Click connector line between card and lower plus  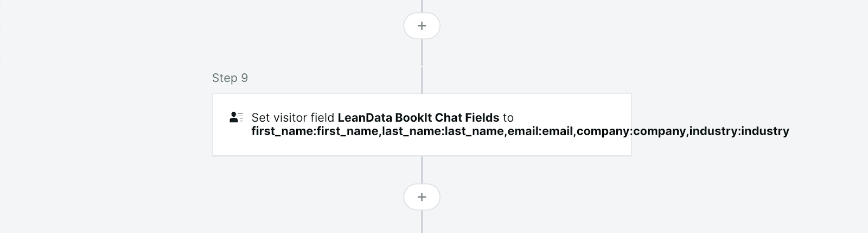[x=422, y=170]
